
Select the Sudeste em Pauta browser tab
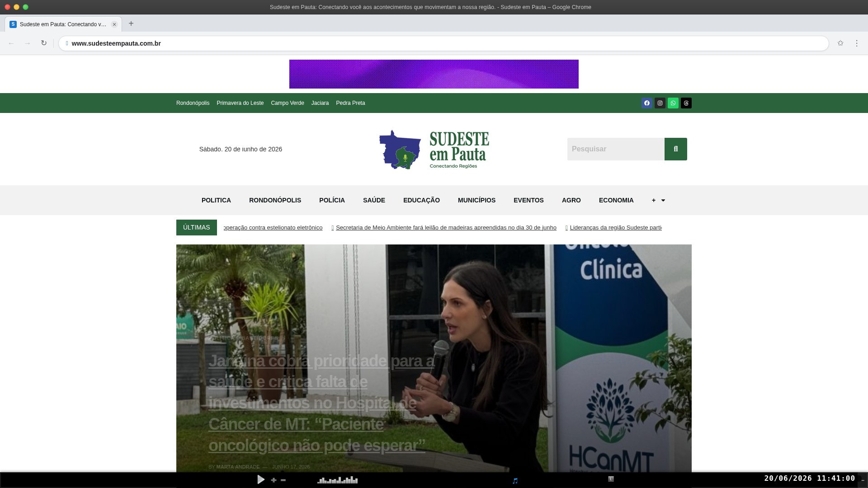63,24
